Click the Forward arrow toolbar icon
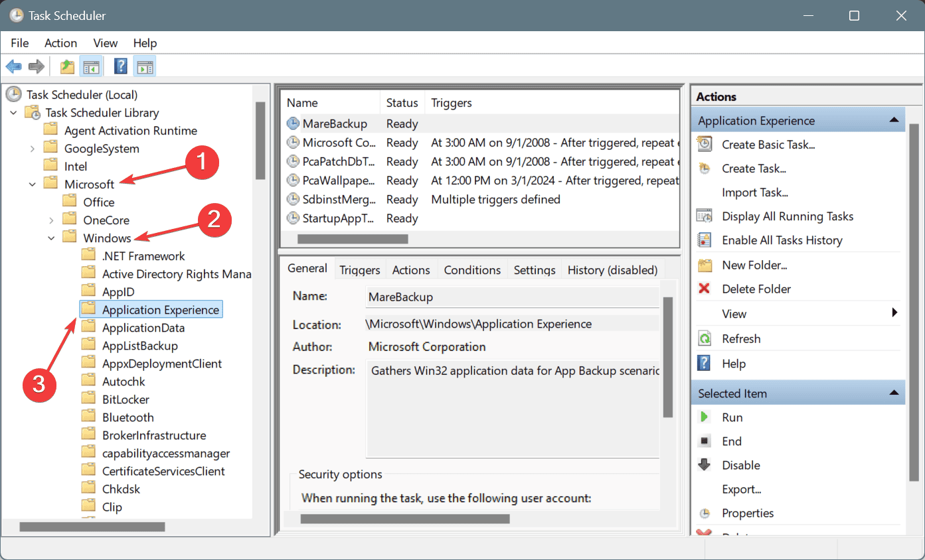 37,66
